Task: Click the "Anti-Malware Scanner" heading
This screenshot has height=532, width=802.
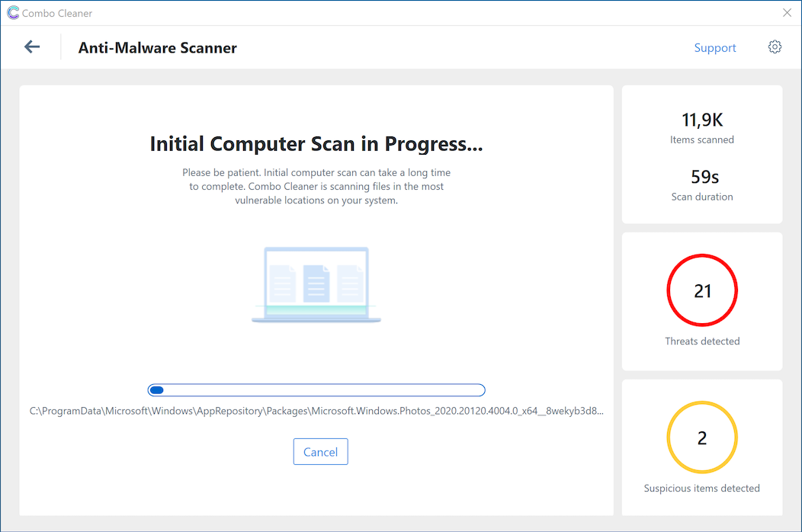Action: click(x=158, y=48)
